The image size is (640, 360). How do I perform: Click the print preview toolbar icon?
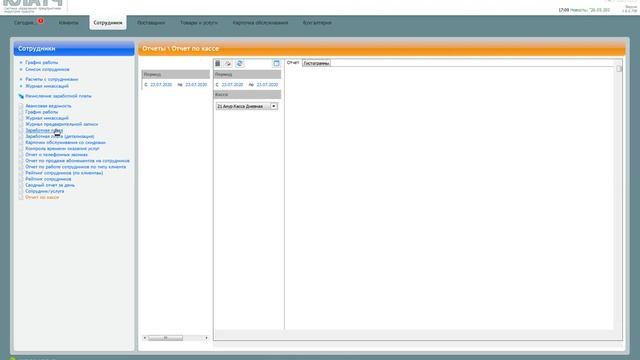point(228,63)
